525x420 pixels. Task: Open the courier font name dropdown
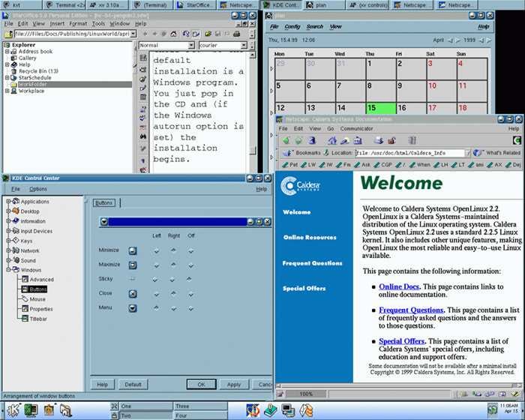(x=244, y=45)
